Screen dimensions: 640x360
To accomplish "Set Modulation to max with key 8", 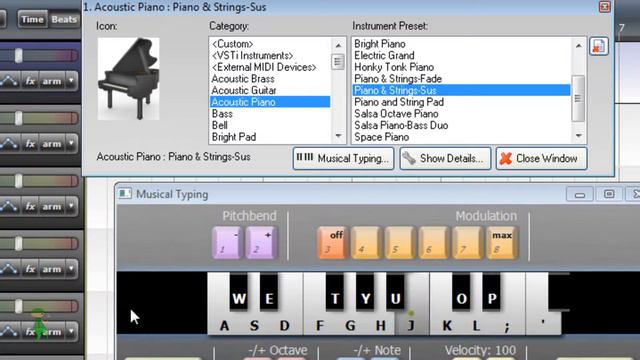I will point(502,243).
